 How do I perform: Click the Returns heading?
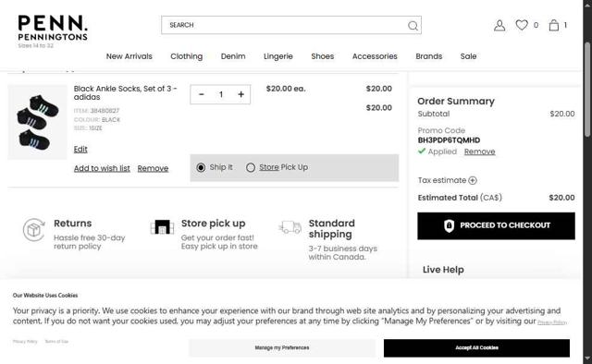[x=72, y=224]
